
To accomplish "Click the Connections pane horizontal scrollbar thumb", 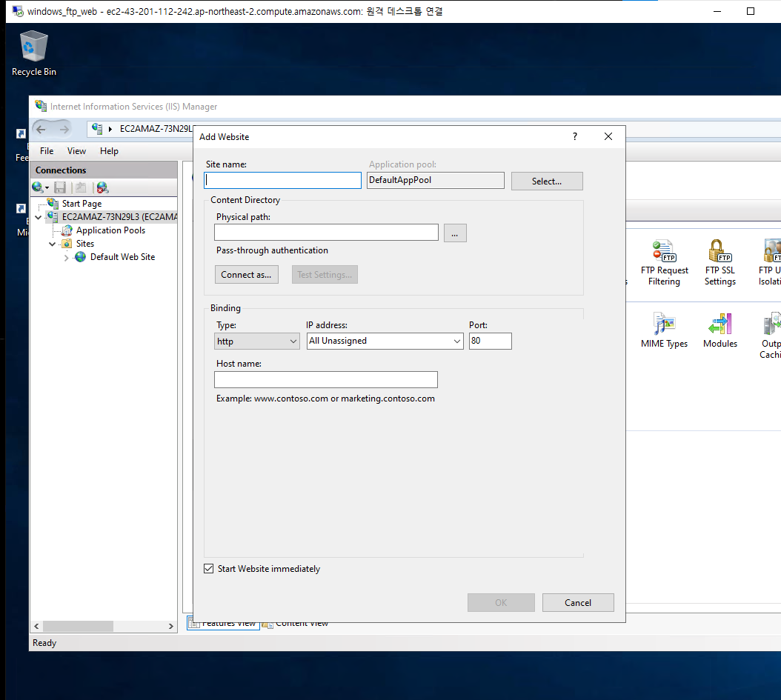I will click(79, 627).
